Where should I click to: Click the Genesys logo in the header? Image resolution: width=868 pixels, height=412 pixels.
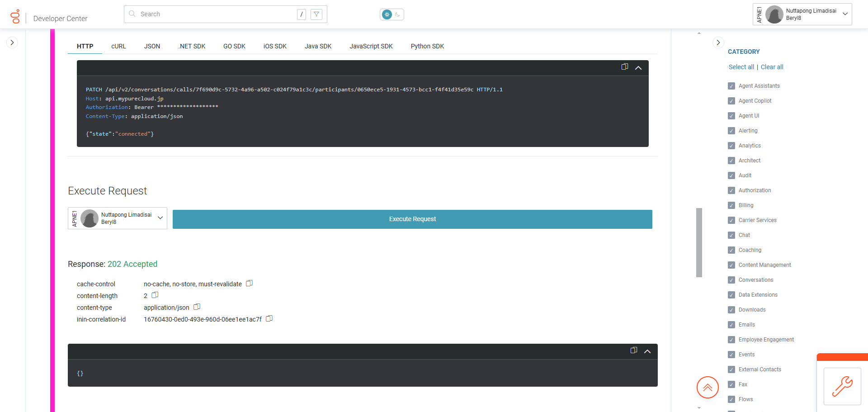[15, 15]
